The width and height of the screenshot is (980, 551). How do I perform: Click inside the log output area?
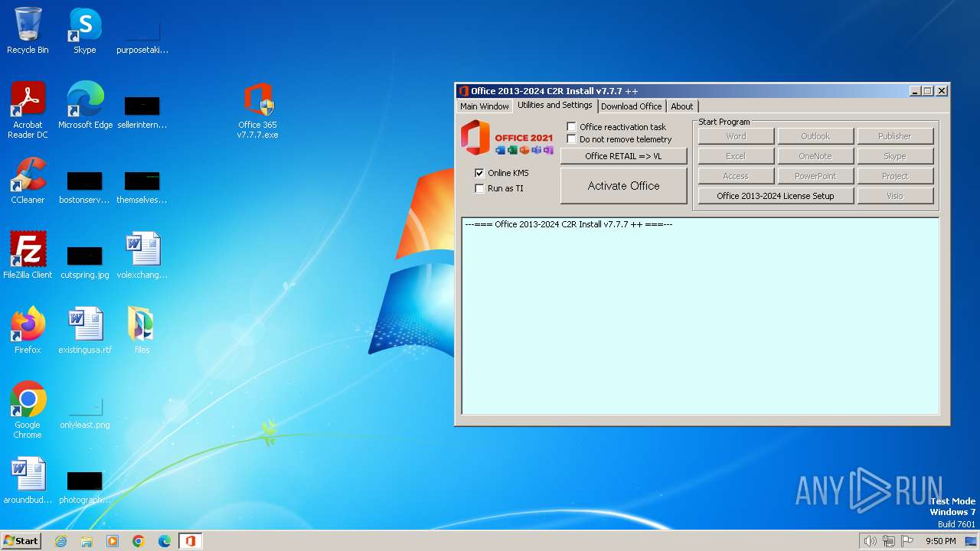(x=700, y=315)
